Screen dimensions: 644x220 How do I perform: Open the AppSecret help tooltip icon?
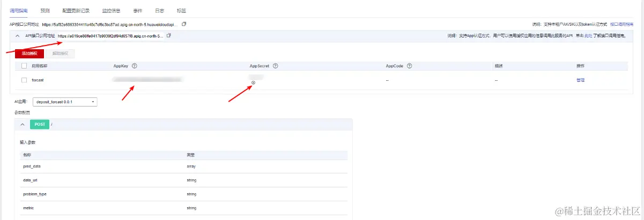point(275,66)
